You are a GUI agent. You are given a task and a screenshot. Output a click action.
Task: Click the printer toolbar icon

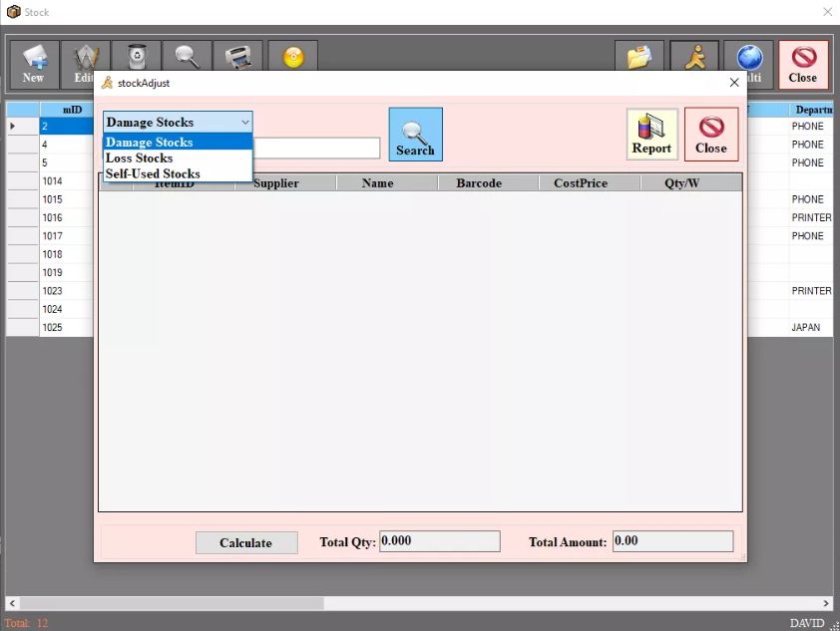238,56
